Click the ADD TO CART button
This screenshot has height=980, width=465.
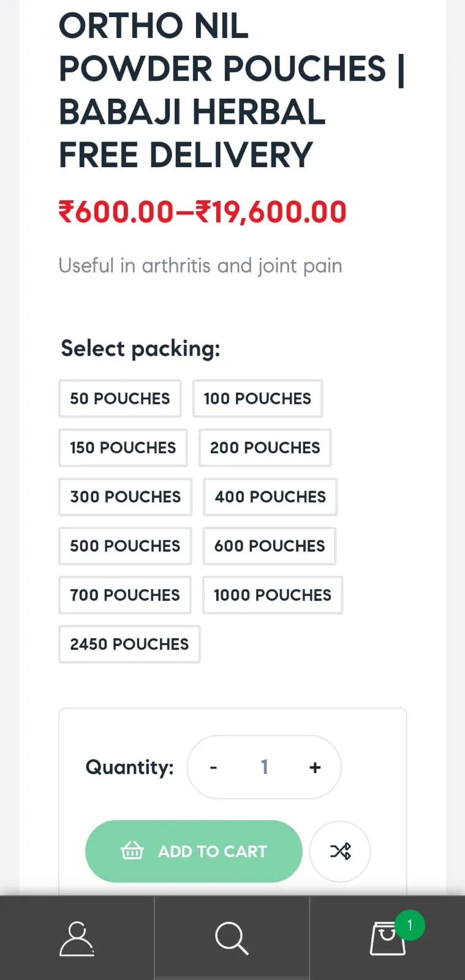tap(194, 851)
